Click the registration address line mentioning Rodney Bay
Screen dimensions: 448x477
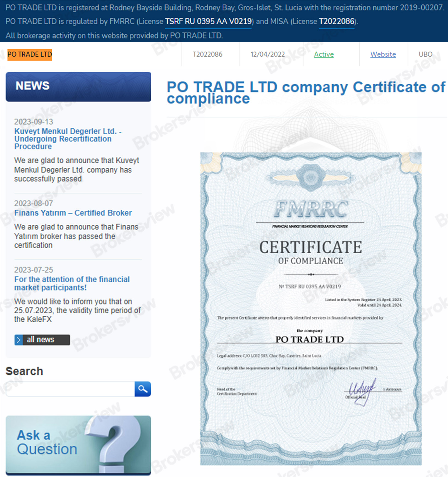(x=224, y=8)
